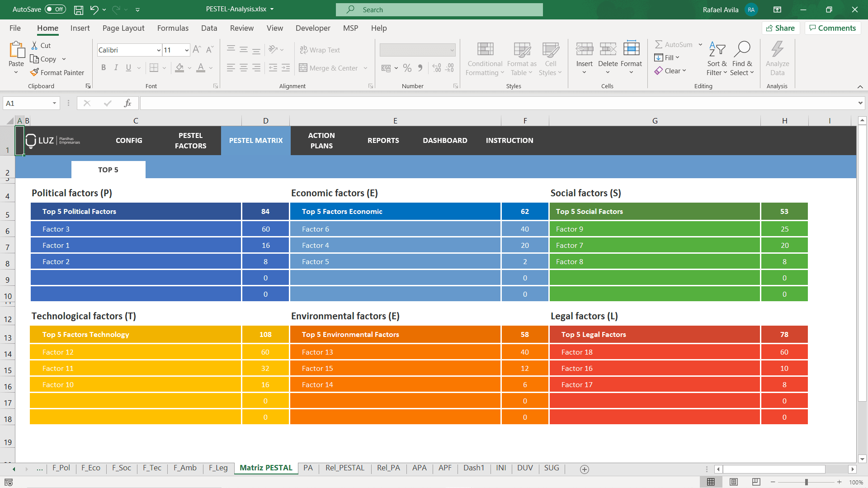The width and height of the screenshot is (868, 488).
Task: Open the Analyze Data pane
Action: [x=777, y=58]
